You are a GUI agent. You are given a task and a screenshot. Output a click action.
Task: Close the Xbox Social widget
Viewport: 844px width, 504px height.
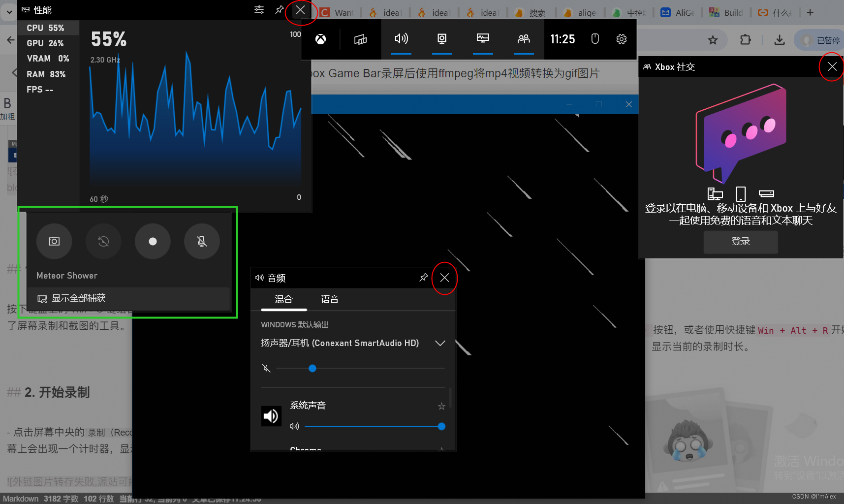tap(832, 66)
